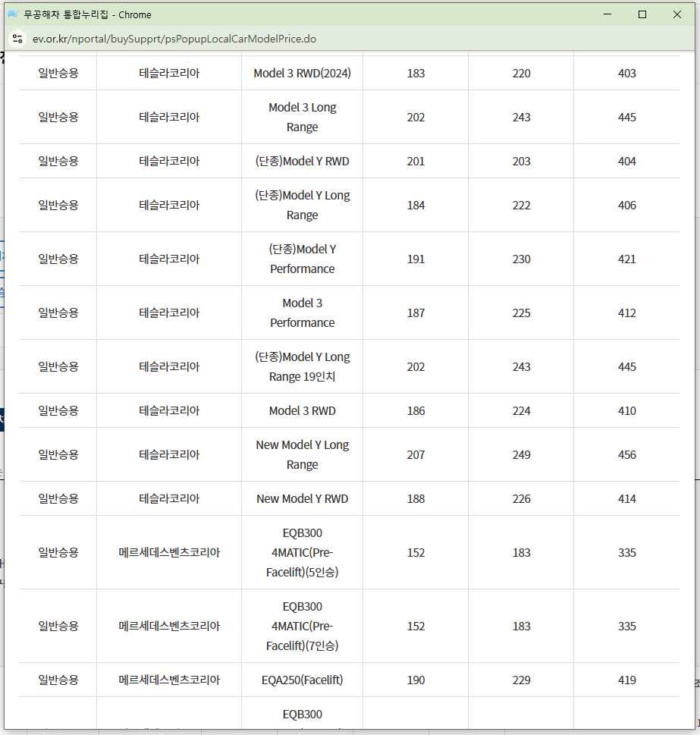
Task: Select value 207 in New Model Y Long Range row
Action: pos(416,455)
